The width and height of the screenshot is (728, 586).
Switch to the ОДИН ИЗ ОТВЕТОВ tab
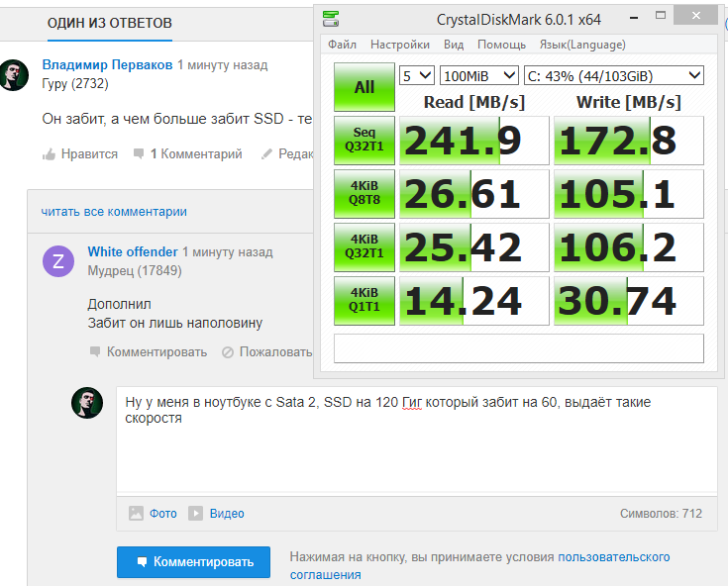pyautogui.click(x=110, y=23)
